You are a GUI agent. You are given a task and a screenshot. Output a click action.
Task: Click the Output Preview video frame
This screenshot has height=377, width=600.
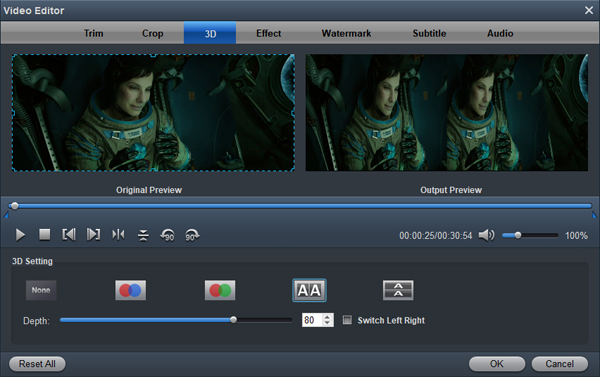(447, 113)
